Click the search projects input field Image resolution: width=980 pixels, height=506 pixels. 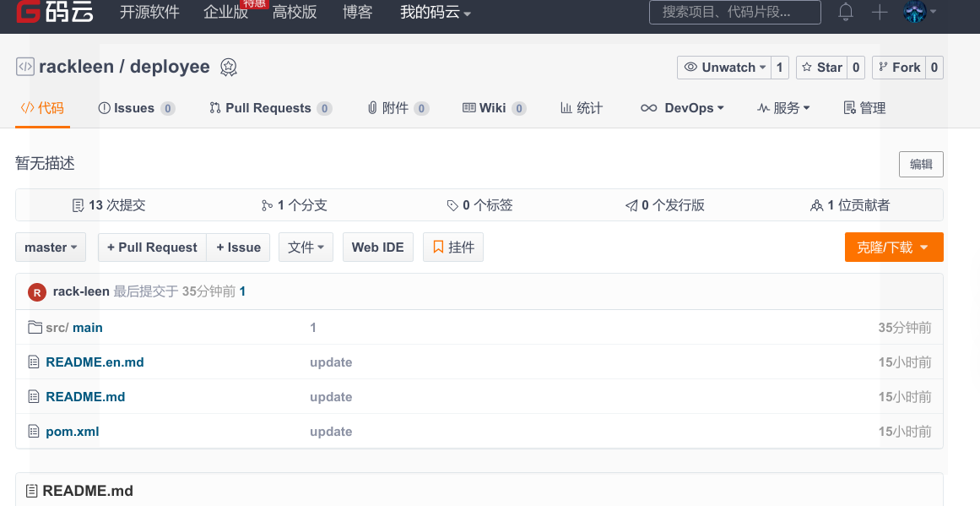point(734,13)
